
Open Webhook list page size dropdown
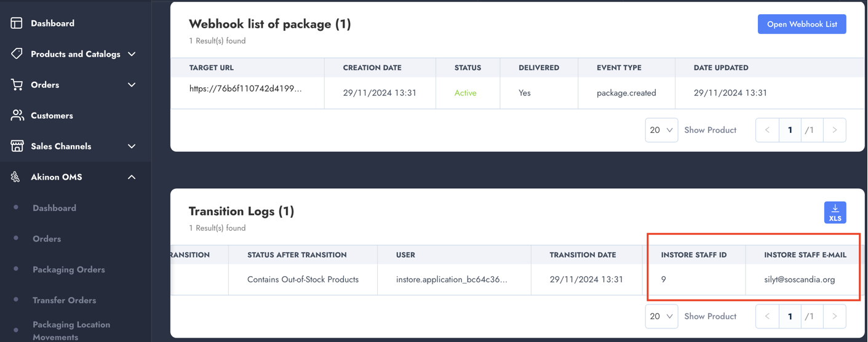tap(661, 130)
